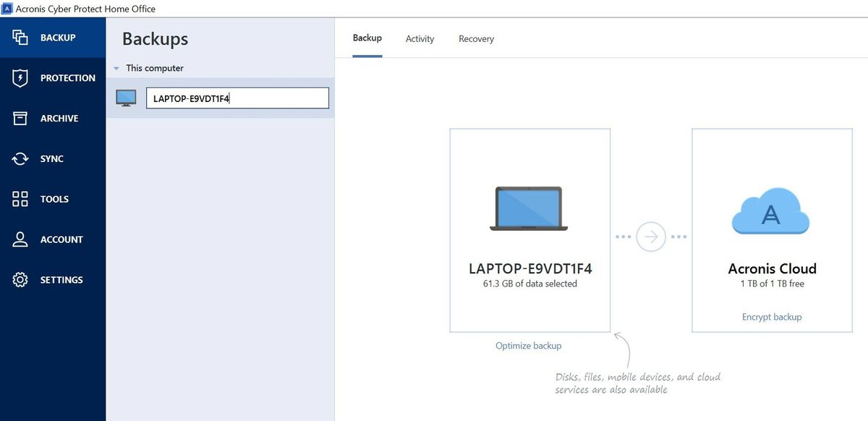Collapse the This computer group
868x421 pixels.
[x=116, y=67]
